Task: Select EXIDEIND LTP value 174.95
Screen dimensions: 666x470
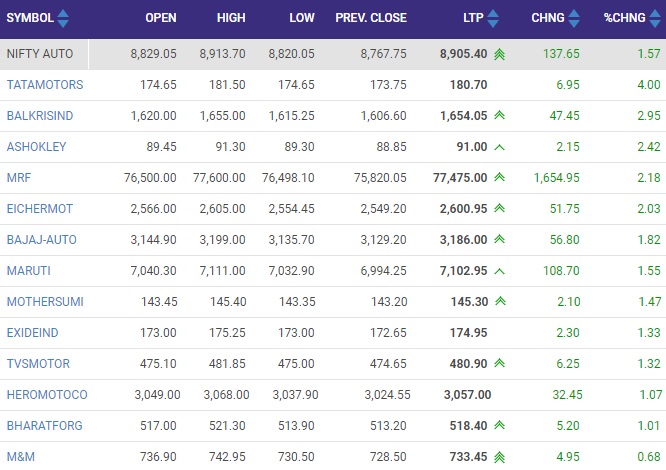Action: [x=468, y=332]
